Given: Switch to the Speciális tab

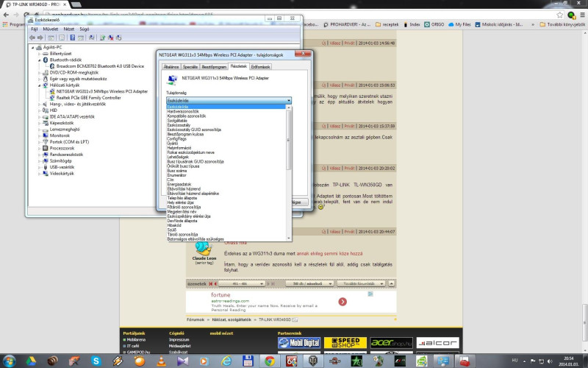Looking at the screenshot, I should 190,67.
